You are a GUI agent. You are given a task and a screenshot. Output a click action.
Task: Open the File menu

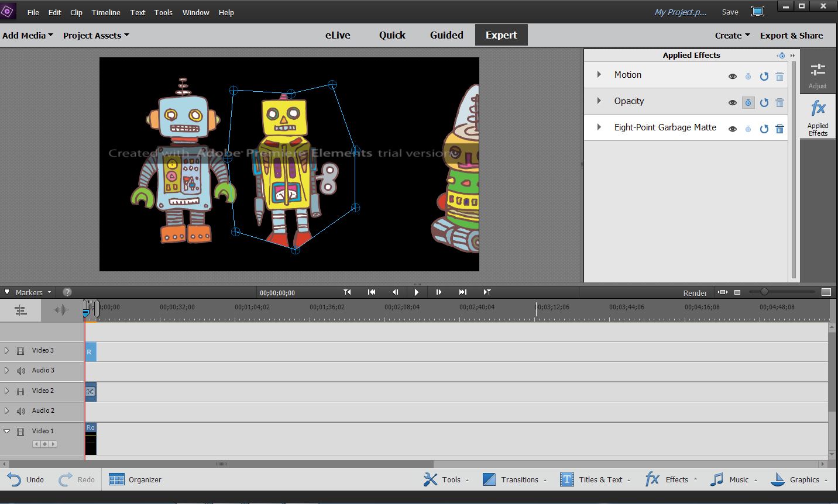(33, 12)
